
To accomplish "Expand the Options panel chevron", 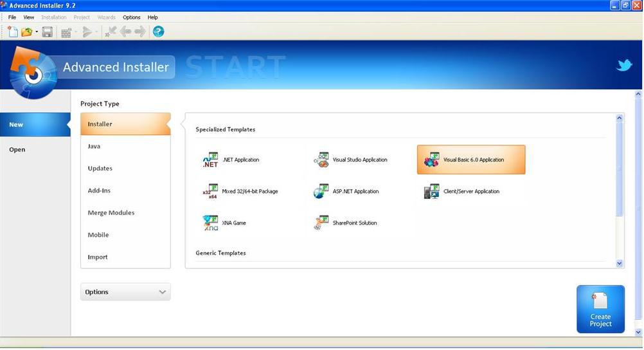I will [x=162, y=292].
